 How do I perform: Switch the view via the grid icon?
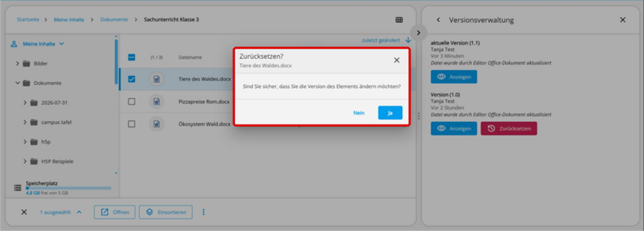[399, 19]
